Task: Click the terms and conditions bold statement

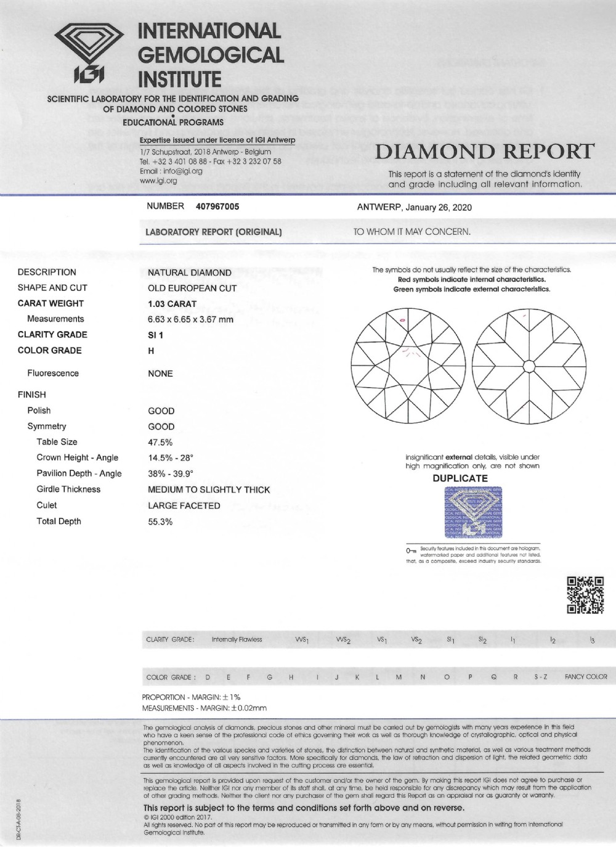Action: coord(304,808)
